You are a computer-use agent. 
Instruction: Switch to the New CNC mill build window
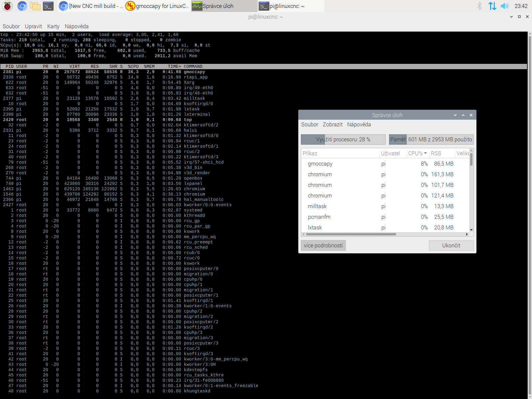[91, 6]
